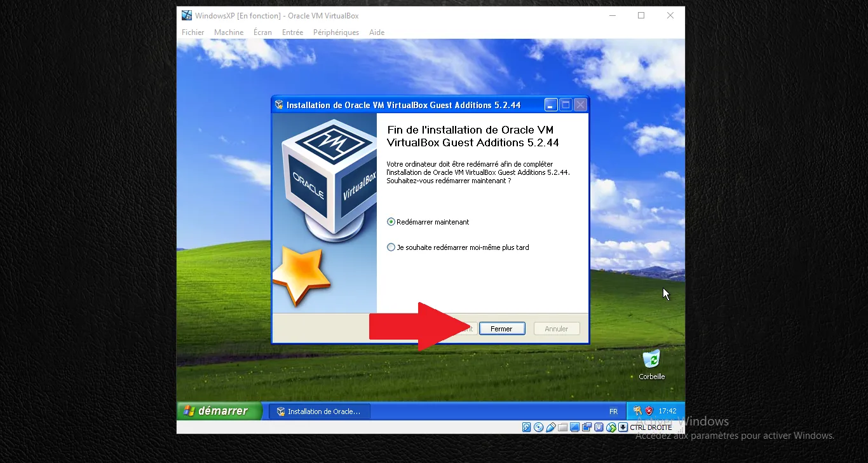Click the optical disc icon in VirtualBox status bar
868x463 pixels.
[x=539, y=427]
